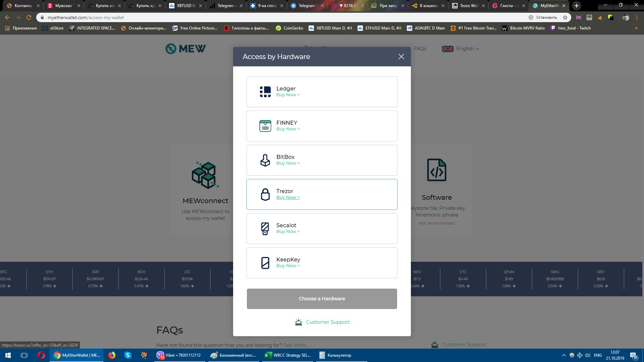Open Firefox from taskbar
This screenshot has height=362, width=644.
coord(112,355)
